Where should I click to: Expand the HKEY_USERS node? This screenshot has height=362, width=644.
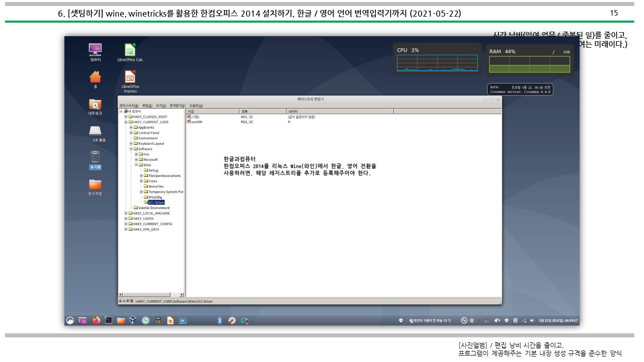(126, 219)
